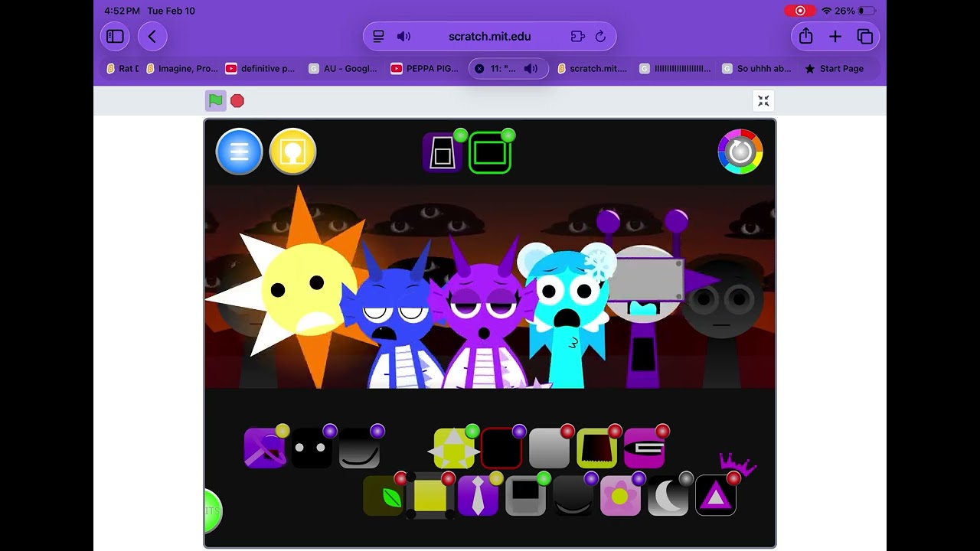The width and height of the screenshot is (980, 551).
Task: Pick the yellow square with black corners
Action: click(x=430, y=495)
